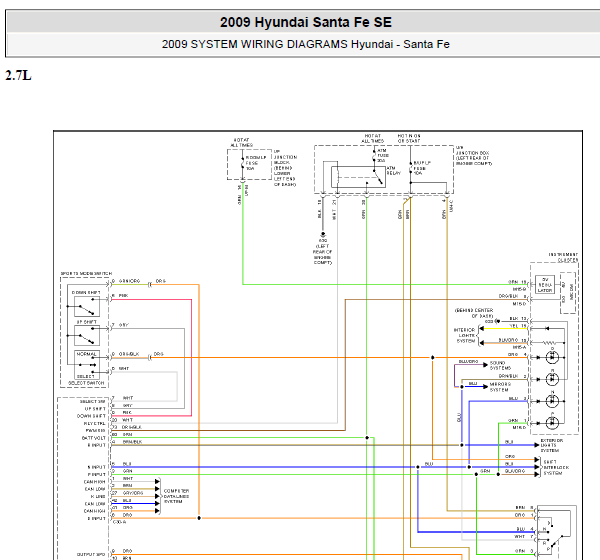
Task: Click the "KEY CTRL" pin label
Action: [95, 423]
